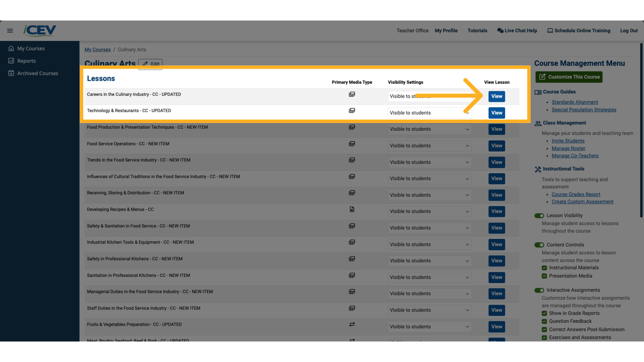Toggle Content Controls switch
This screenshot has width=644, height=362.
[x=539, y=245]
